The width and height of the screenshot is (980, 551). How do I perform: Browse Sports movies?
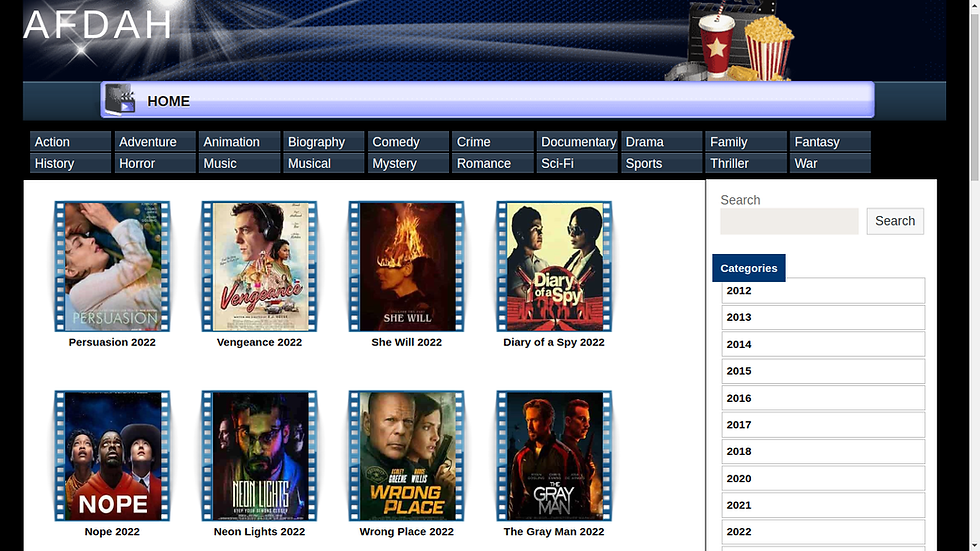point(661,163)
